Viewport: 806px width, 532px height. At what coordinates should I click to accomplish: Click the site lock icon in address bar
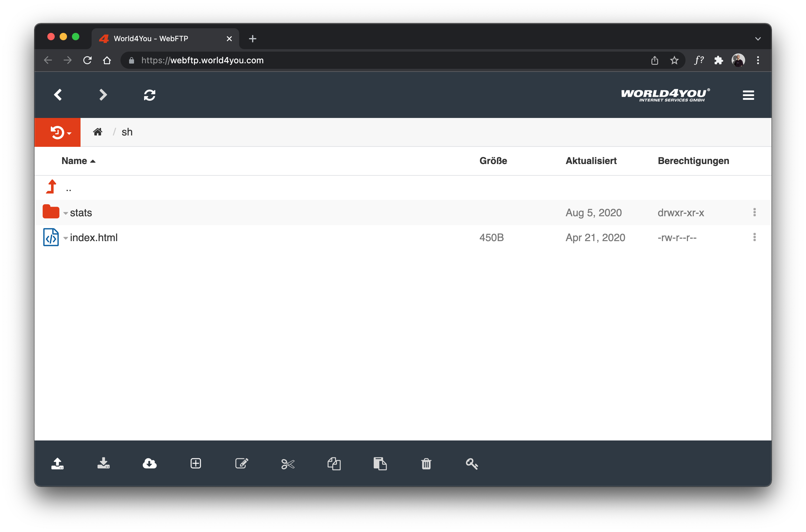[131, 61]
